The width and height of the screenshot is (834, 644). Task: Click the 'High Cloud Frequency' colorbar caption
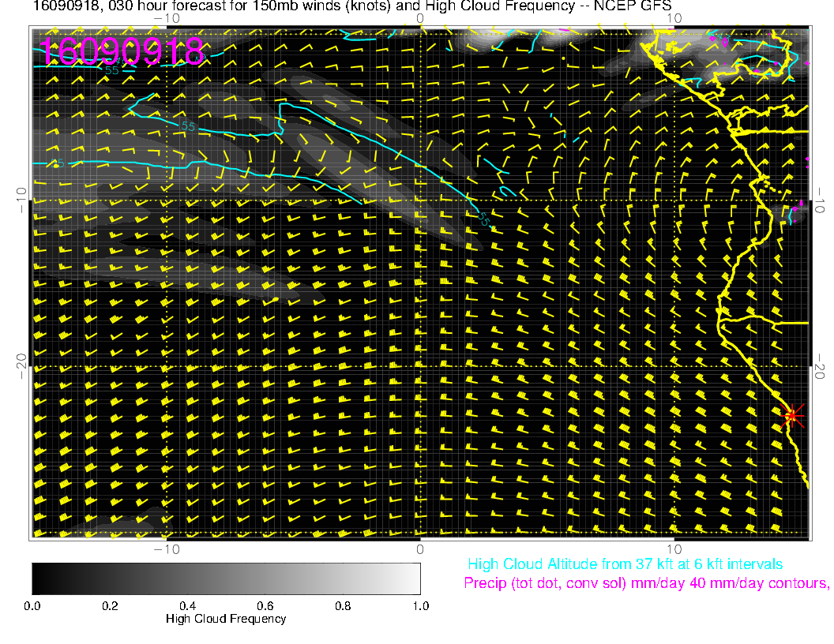tap(226, 619)
